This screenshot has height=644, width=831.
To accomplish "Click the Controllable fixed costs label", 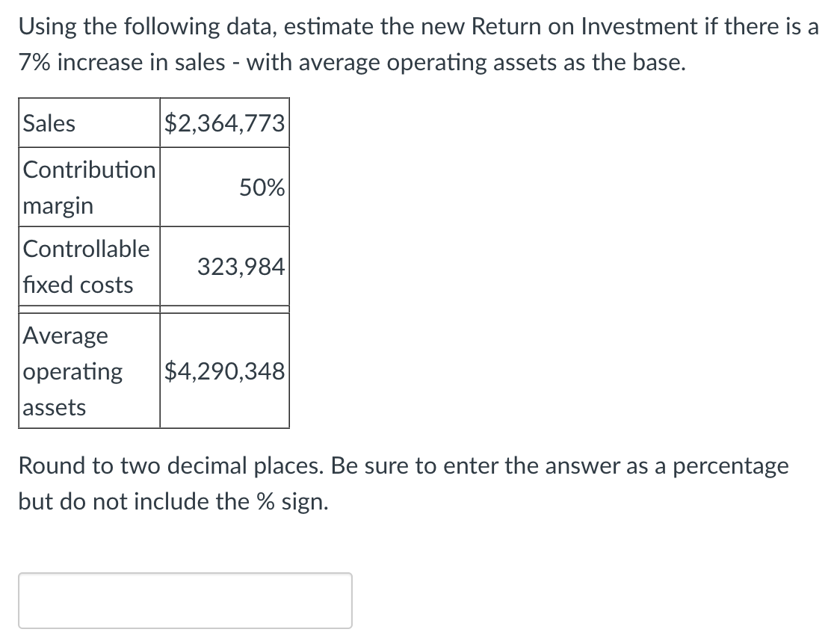I will pyautogui.click(x=87, y=266).
